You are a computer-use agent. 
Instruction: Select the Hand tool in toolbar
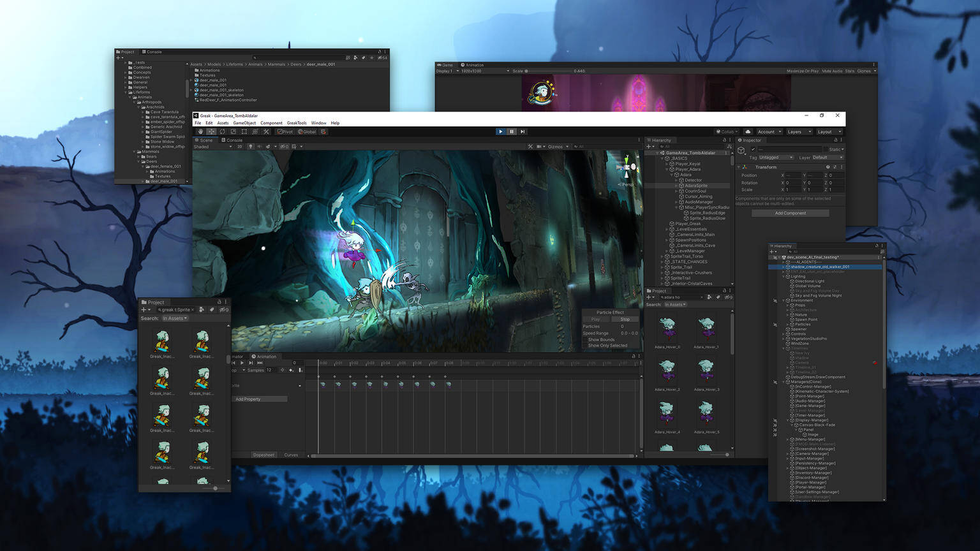[200, 132]
